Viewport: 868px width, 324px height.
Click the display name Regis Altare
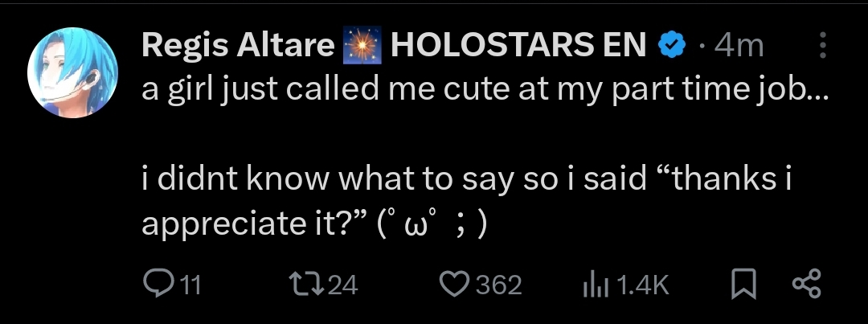pos(237,46)
